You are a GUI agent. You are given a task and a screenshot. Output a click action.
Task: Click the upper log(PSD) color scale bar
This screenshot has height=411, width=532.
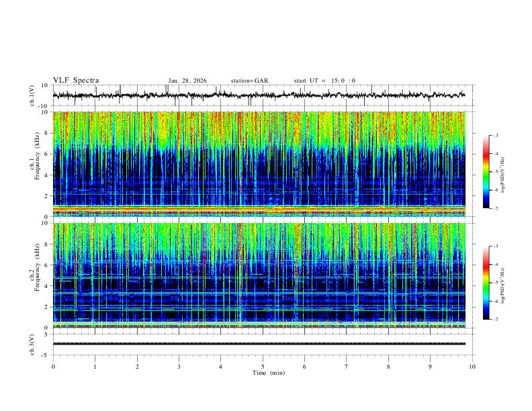pyautogui.click(x=486, y=172)
